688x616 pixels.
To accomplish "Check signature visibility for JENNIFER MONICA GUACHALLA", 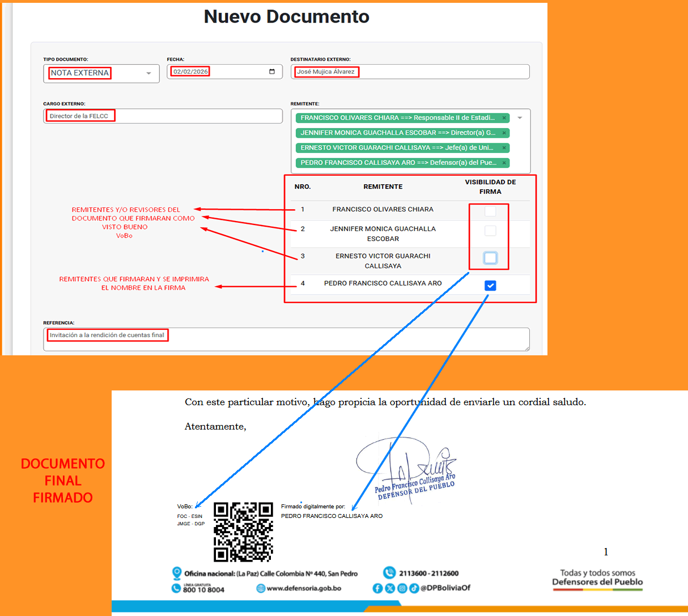I will 490,231.
